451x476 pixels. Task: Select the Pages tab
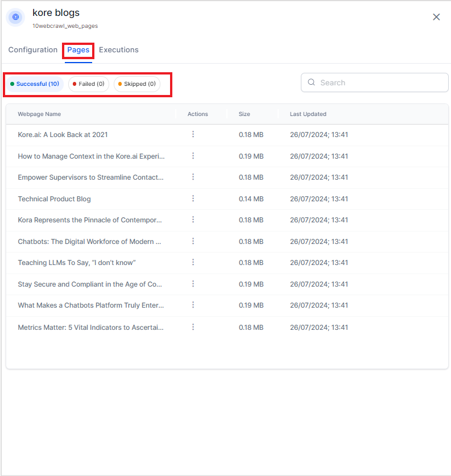(78, 50)
